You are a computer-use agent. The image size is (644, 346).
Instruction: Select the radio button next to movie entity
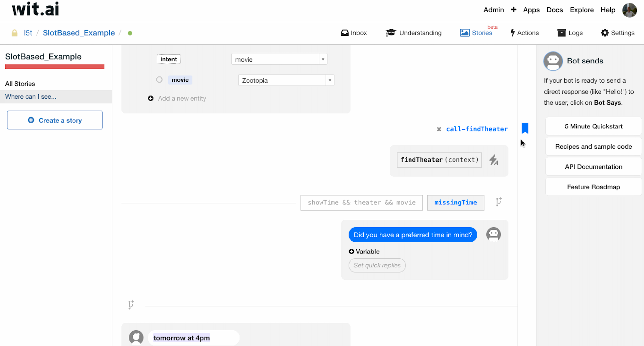(x=159, y=80)
